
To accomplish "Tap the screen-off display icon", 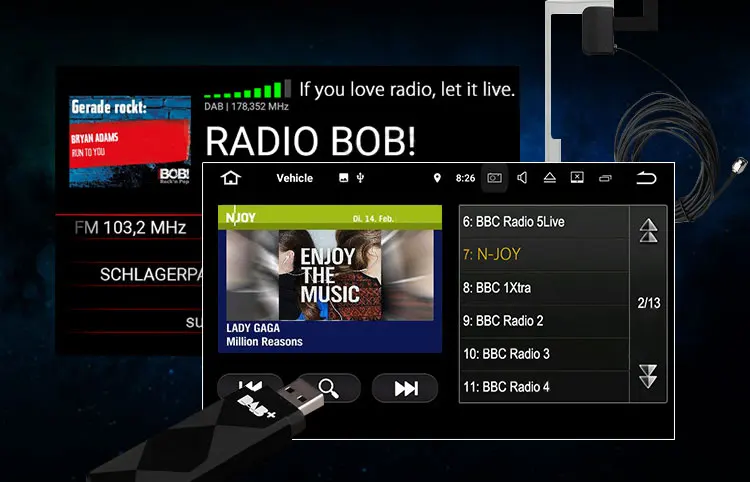I will [x=577, y=178].
